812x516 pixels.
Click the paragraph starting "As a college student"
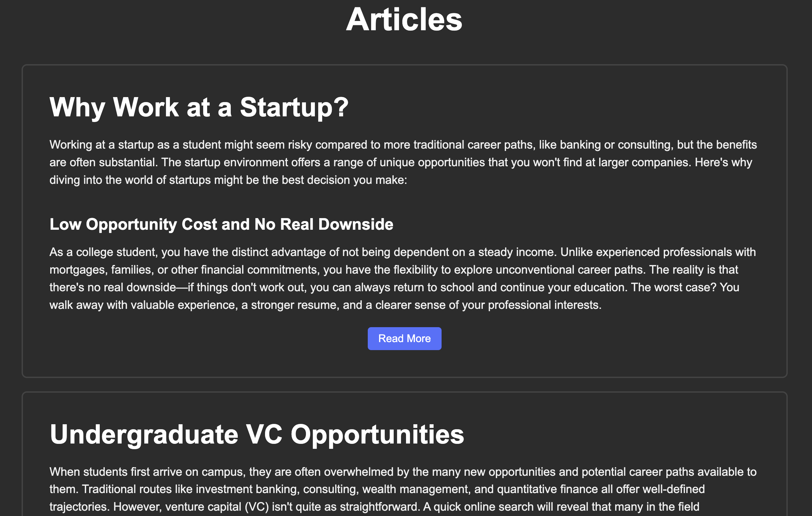point(403,279)
